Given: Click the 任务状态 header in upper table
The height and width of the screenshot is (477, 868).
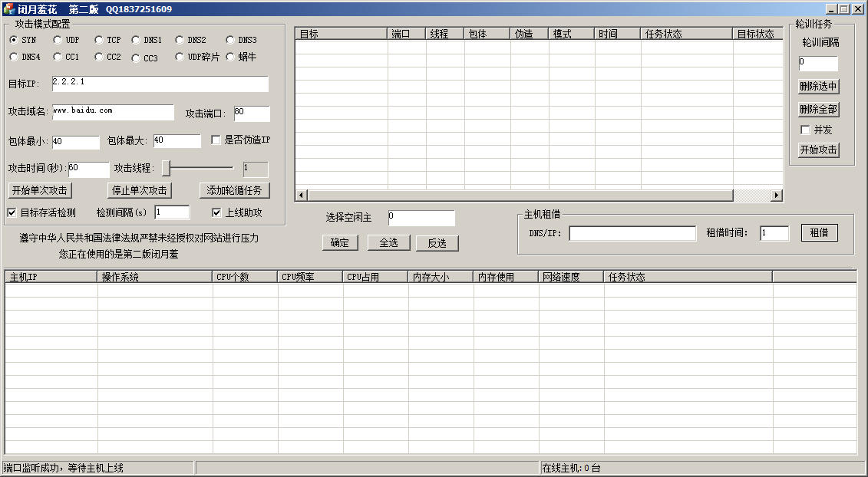Looking at the screenshot, I should [x=686, y=34].
